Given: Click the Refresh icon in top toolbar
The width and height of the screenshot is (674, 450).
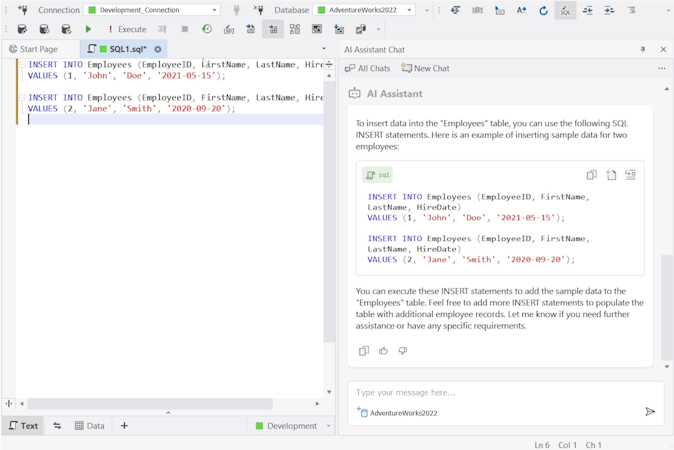Looking at the screenshot, I should point(543,10).
